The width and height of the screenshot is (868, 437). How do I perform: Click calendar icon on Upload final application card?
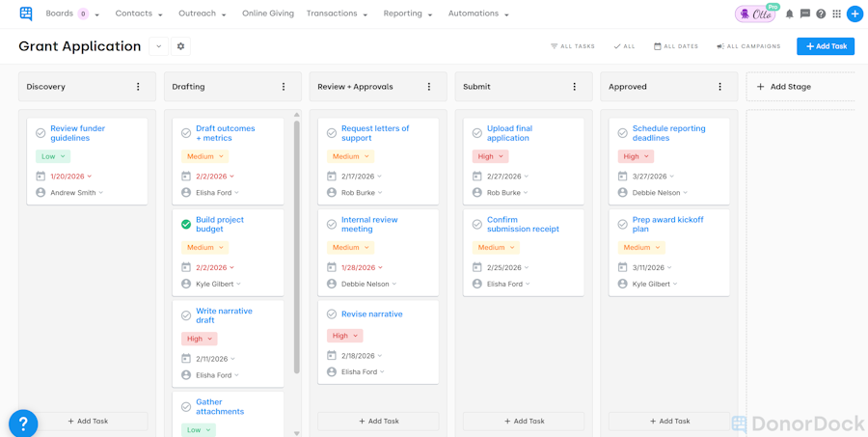click(x=477, y=177)
